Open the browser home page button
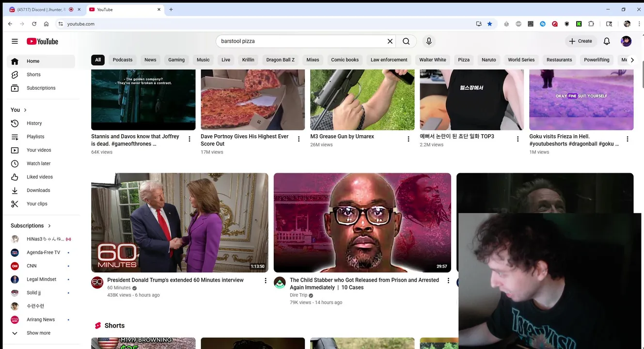 point(46,24)
